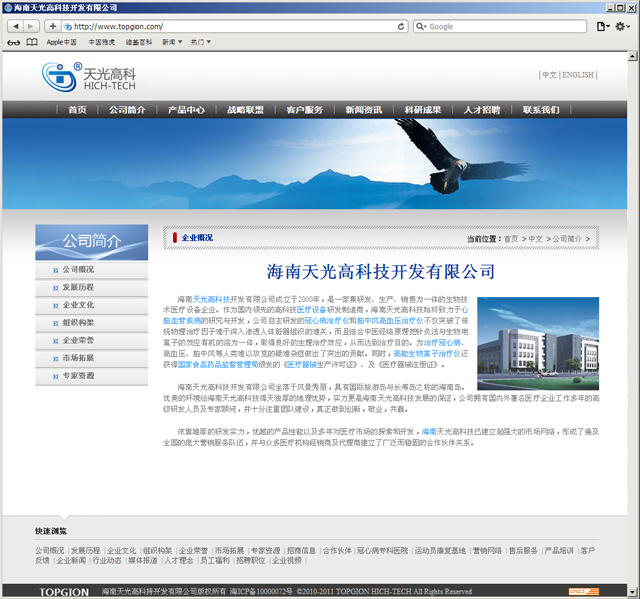Click the browser forward arrow button
The width and height of the screenshot is (640, 599).
[x=32, y=26]
